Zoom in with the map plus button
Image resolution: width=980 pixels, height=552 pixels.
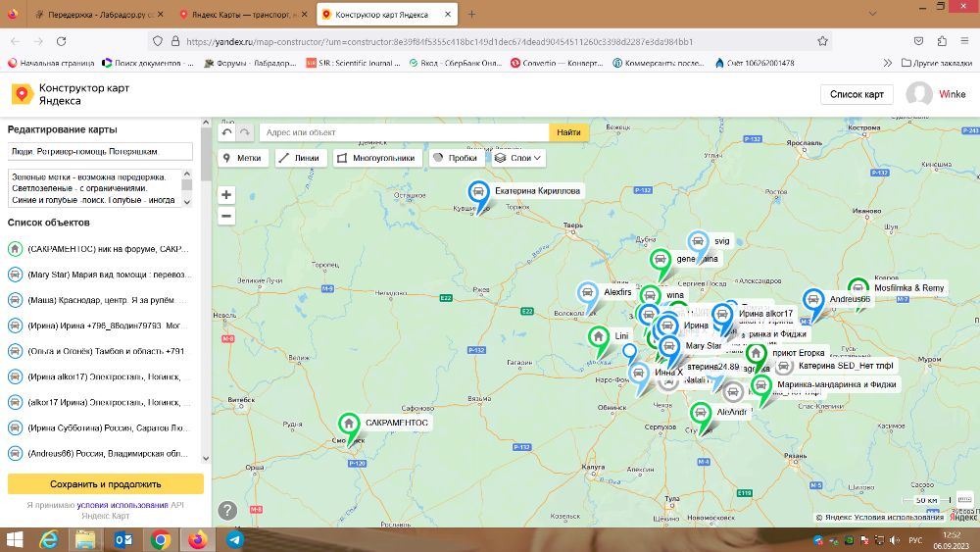coord(226,195)
